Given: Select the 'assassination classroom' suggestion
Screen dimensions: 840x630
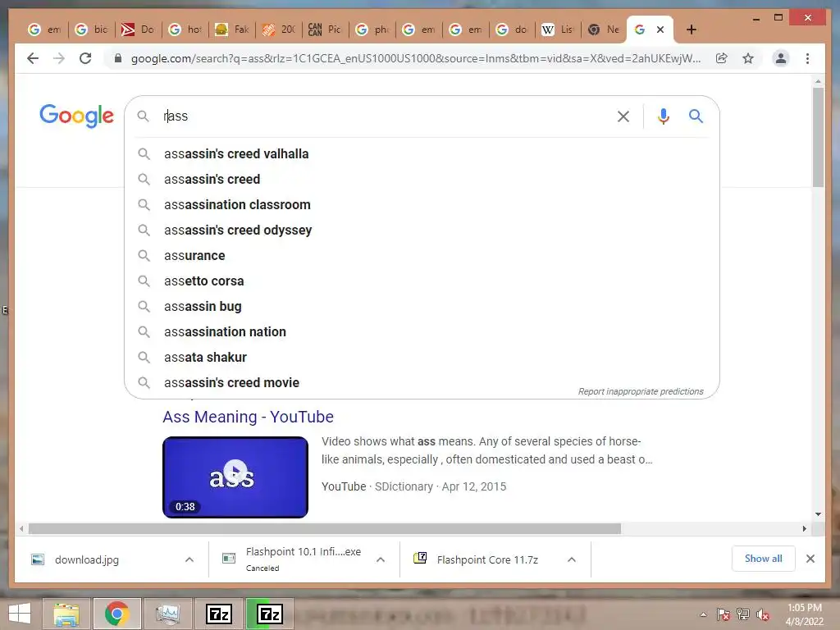Looking at the screenshot, I should pyautogui.click(x=237, y=204).
